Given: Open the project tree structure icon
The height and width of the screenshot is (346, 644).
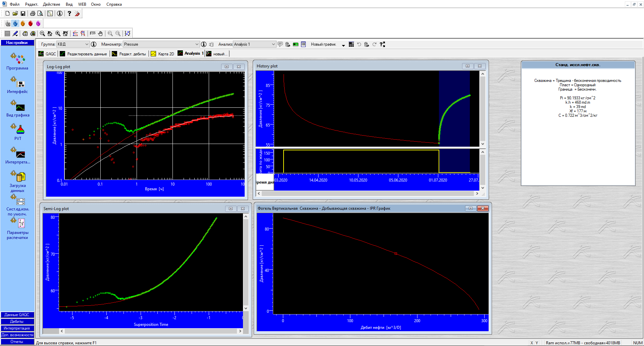Looking at the screenshot, I should [x=50, y=13].
